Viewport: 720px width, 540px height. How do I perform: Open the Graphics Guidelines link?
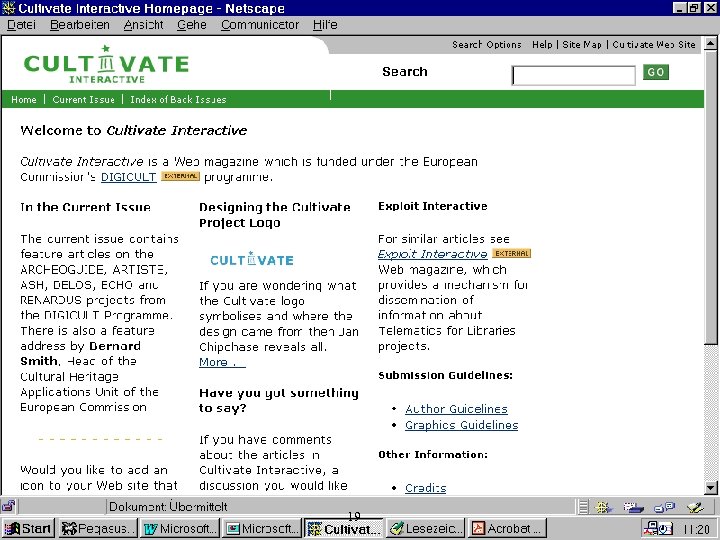coord(461,425)
